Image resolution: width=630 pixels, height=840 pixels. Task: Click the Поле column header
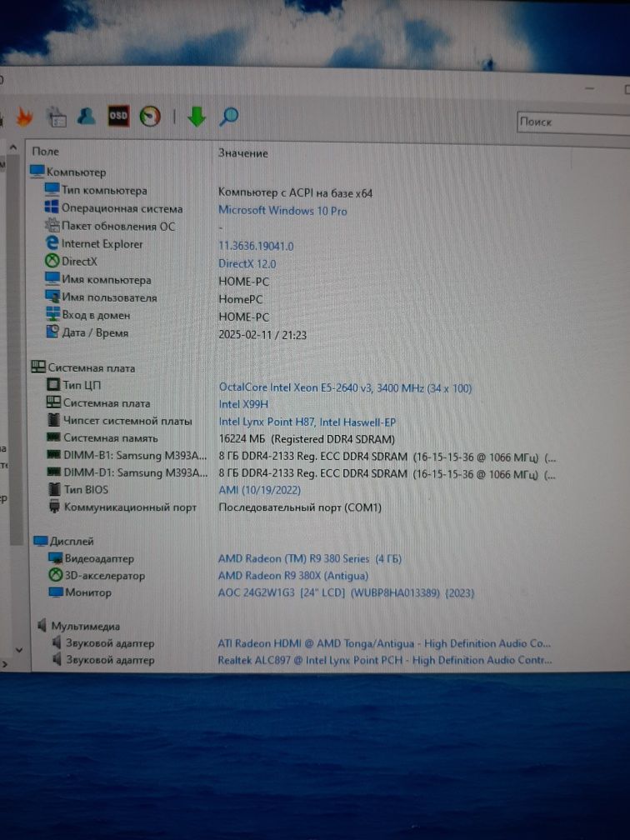(x=46, y=152)
